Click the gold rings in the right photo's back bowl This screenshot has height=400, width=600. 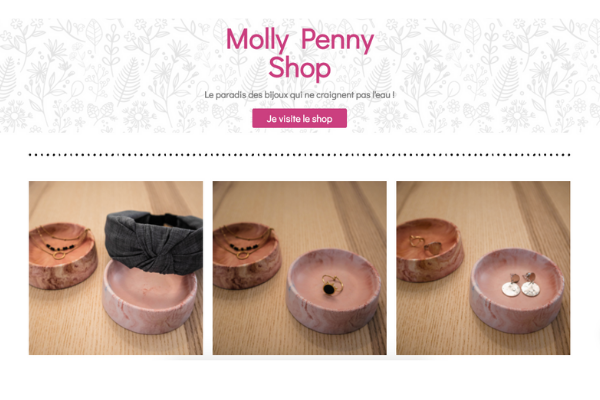coord(425,245)
